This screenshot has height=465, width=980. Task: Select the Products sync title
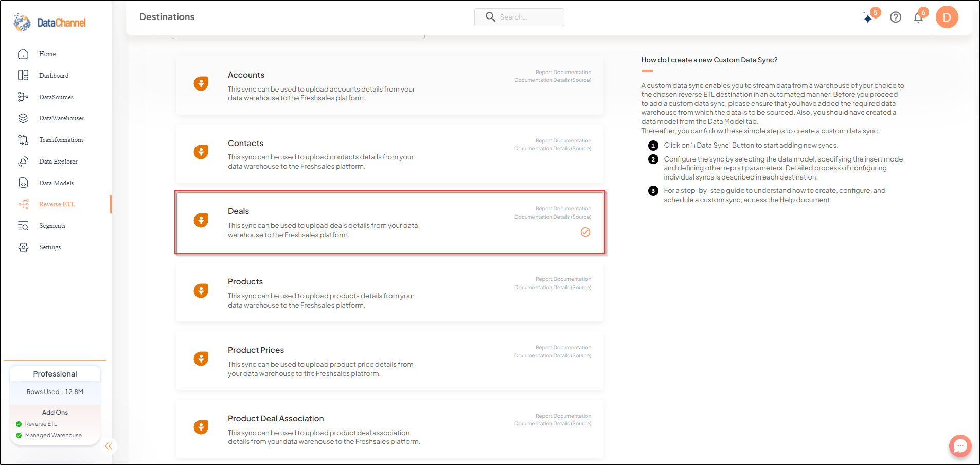point(245,282)
